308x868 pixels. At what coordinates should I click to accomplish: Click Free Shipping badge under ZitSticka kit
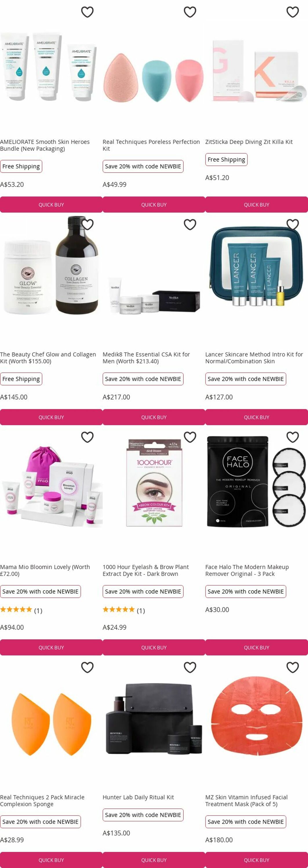click(226, 159)
